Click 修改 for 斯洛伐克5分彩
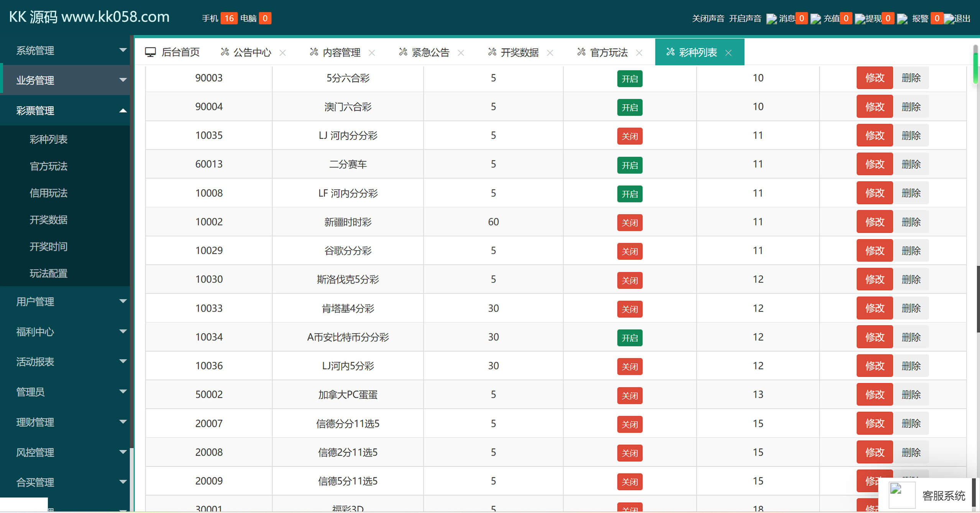The image size is (980, 513). click(875, 279)
